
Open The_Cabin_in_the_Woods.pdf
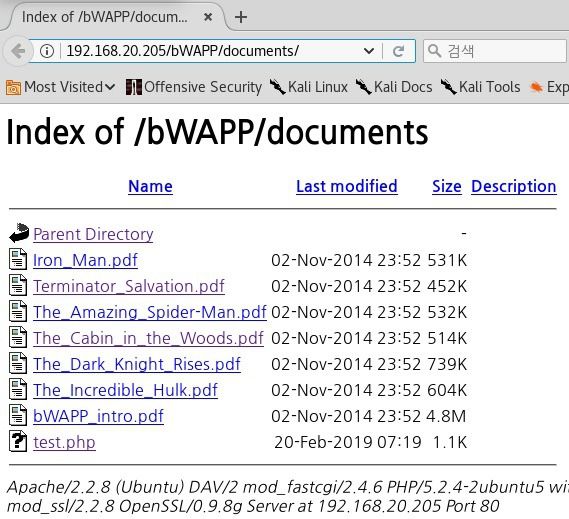pyautogui.click(x=148, y=338)
